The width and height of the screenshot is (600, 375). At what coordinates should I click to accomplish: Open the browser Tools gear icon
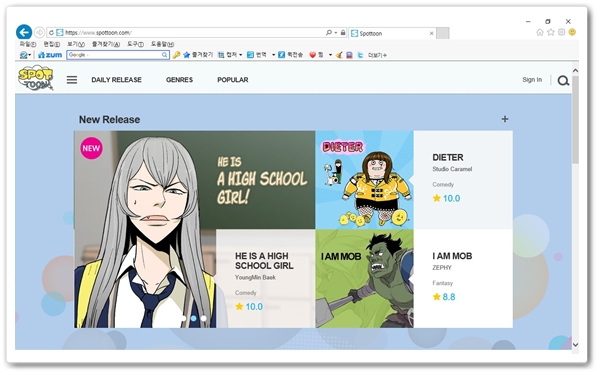coord(561,33)
